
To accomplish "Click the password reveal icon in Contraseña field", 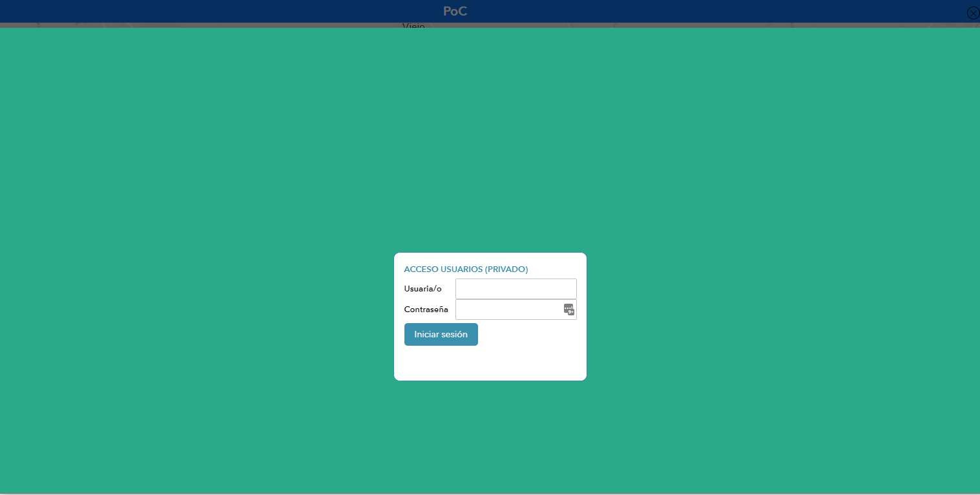I will pyautogui.click(x=569, y=310).
